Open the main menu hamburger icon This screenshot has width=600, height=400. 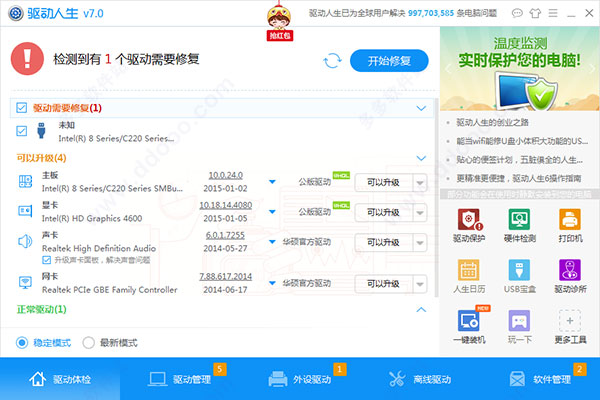553,13
